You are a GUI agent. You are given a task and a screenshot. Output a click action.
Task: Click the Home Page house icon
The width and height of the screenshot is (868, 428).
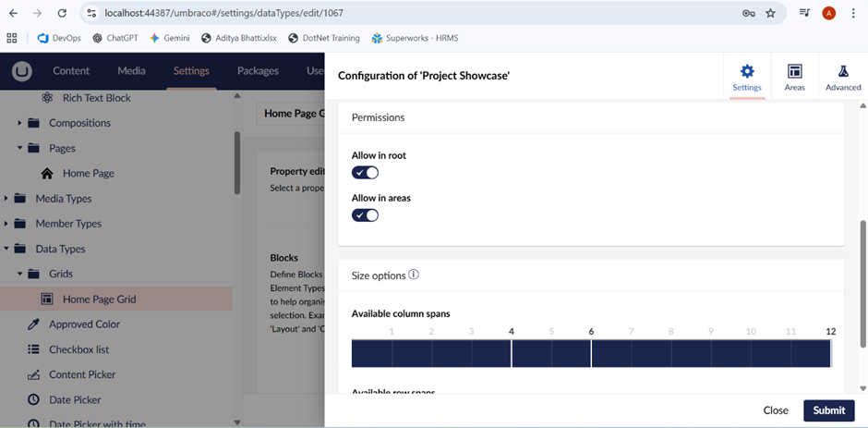pyautogui.click(x=47, y=174)
